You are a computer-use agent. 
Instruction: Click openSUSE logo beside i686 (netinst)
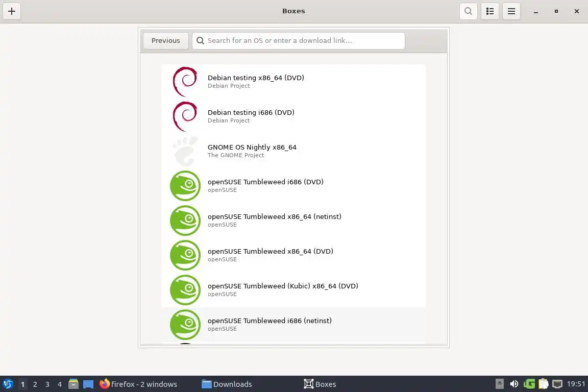coord(185,325)
